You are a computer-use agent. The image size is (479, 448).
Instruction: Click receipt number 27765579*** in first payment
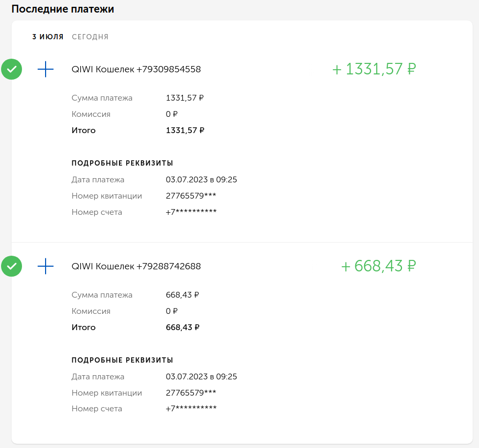click(191, 196)
